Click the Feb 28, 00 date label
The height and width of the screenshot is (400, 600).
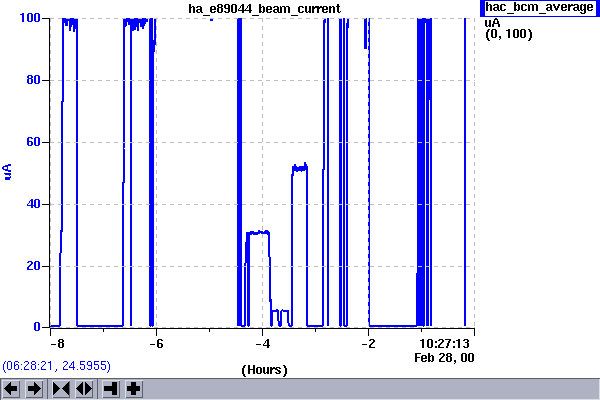pyautogui.click(x=445, y=356)
